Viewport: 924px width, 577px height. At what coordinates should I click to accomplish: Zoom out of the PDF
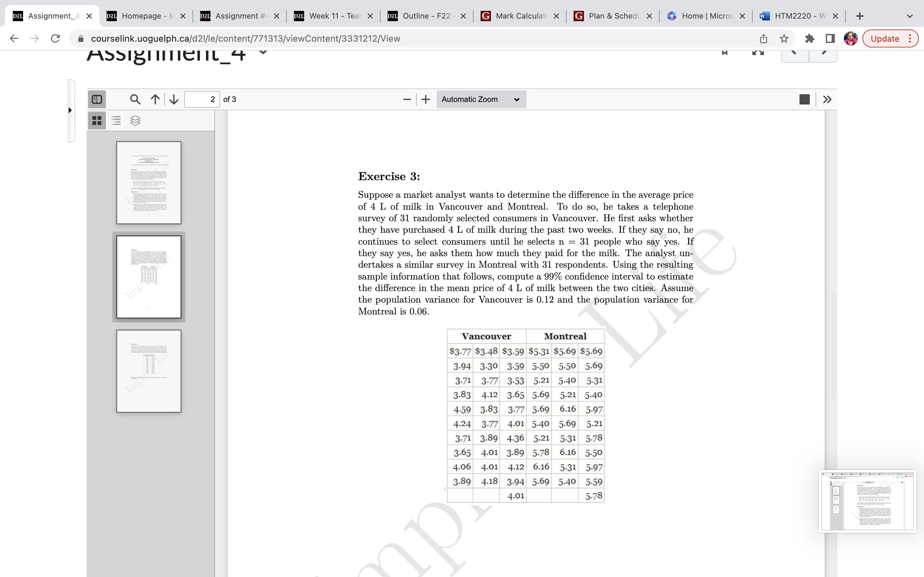tap(406, 99)
